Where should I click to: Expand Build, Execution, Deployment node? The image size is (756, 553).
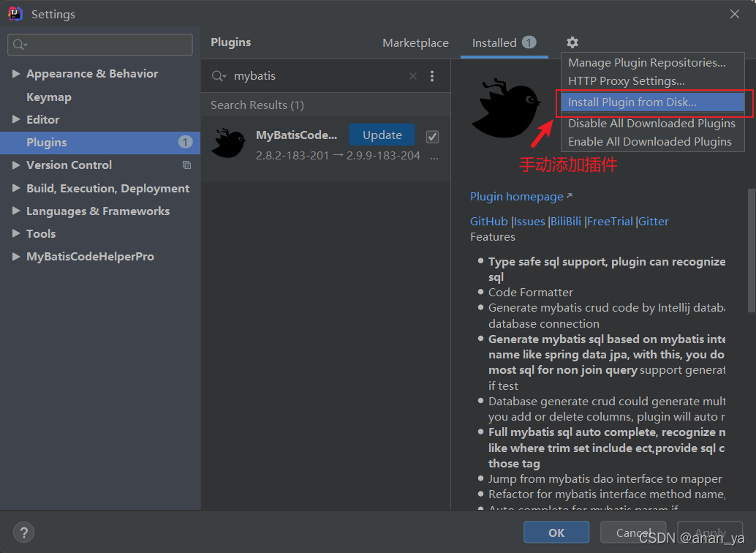point(16,188)
